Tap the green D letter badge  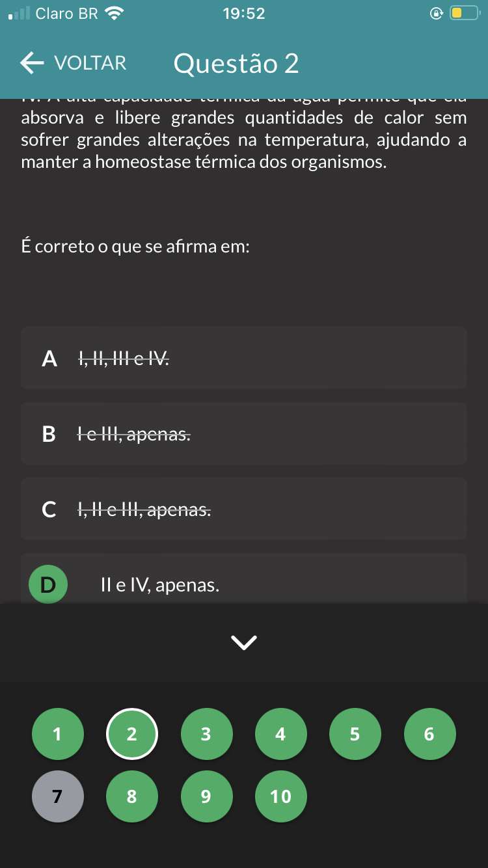(48, 584)
